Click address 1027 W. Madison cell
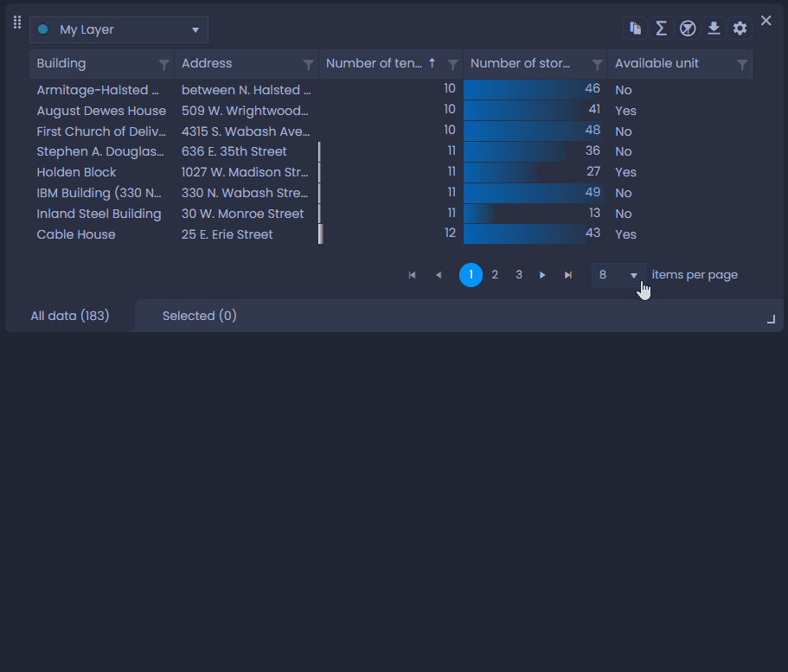 click(x=245, y=172)
